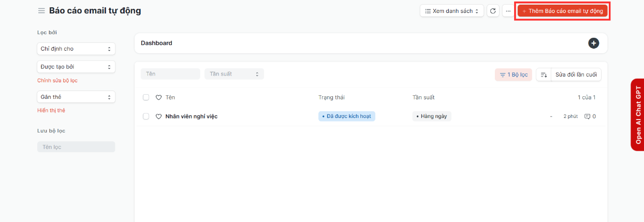Click Thêm Báo cáo email tự động button
This screenshot has height=222, width=644.
[x=563, y=11]
